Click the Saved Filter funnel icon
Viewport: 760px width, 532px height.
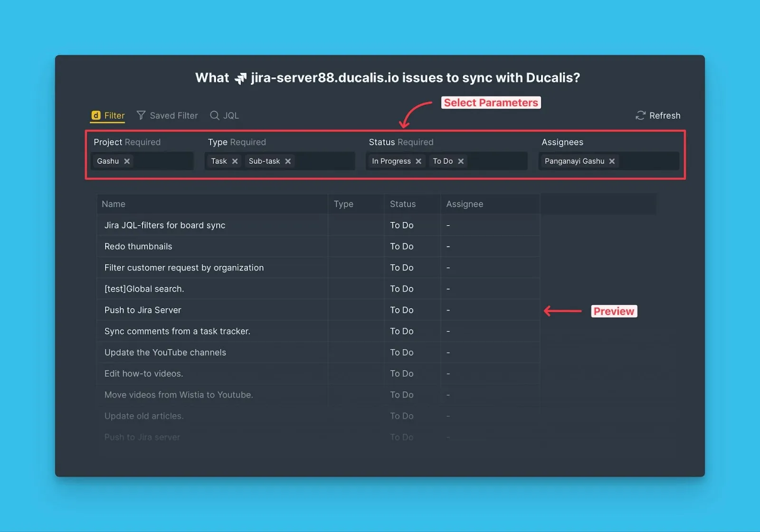141,115
